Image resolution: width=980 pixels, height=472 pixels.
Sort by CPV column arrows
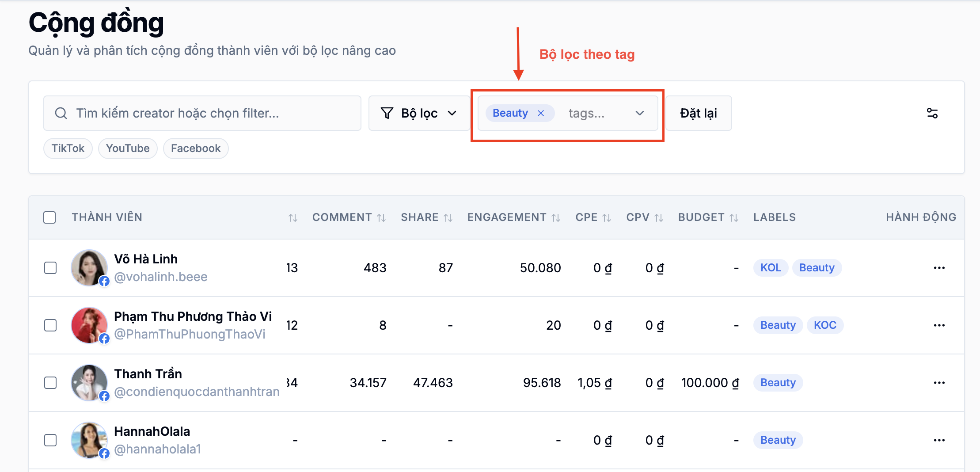[659, 217]
